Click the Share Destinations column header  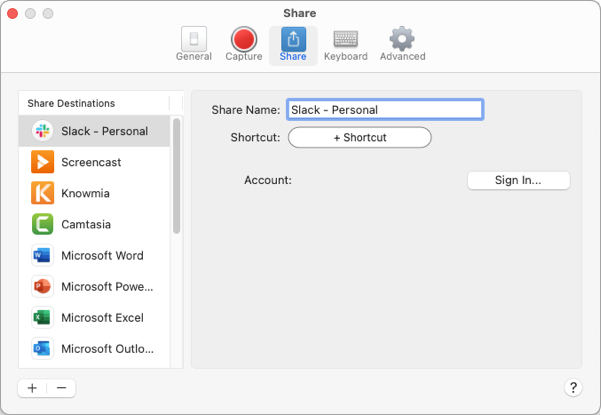[x=94, y=103]
